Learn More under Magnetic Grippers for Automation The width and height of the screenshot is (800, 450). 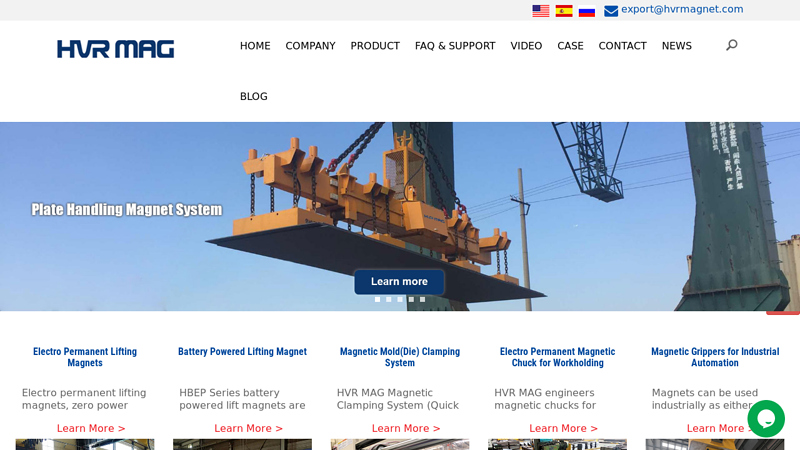click(x=720, y=429)
